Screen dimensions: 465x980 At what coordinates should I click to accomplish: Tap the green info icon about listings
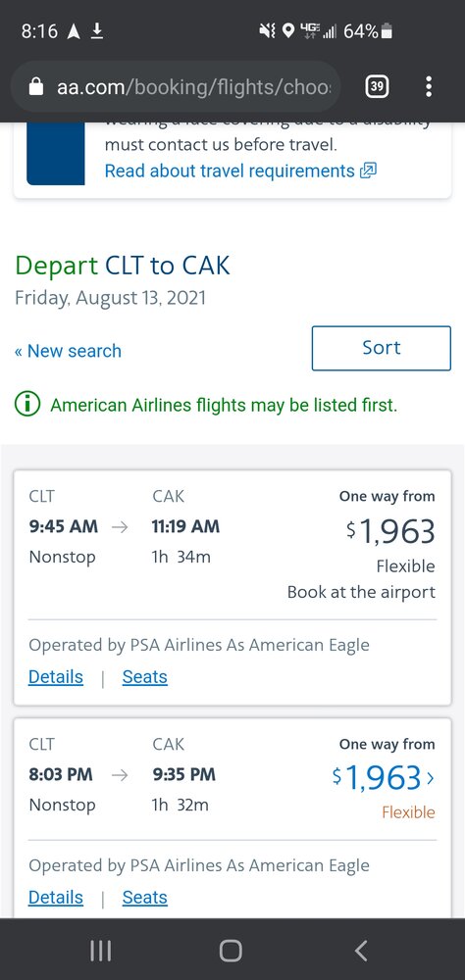pyautogui.click(x=27, y=405)
